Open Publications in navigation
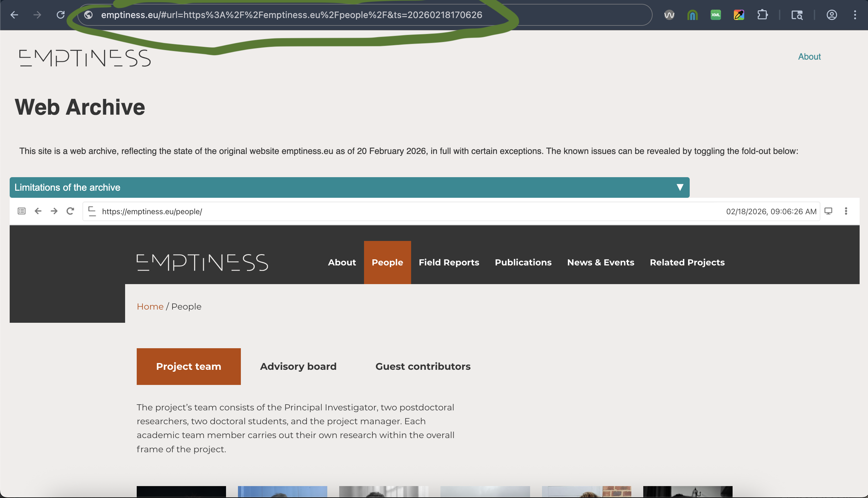Viewport: 868px width, 498px height. pos(523,262)
